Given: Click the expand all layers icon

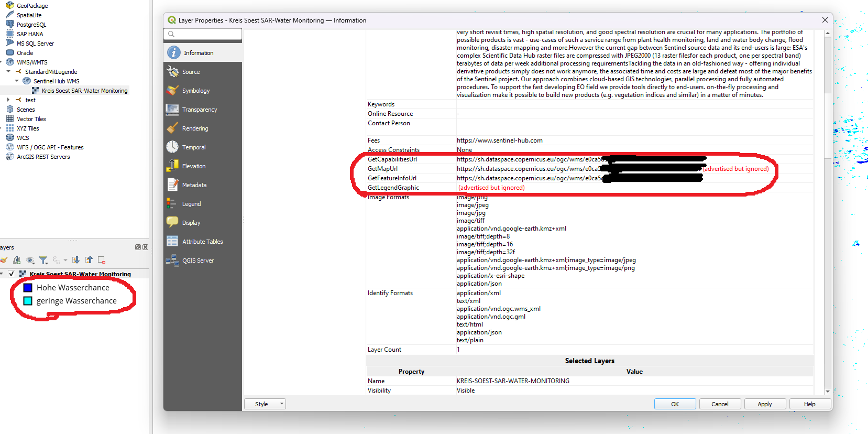Looking at the screenshot, I should (x=76, y=260).
